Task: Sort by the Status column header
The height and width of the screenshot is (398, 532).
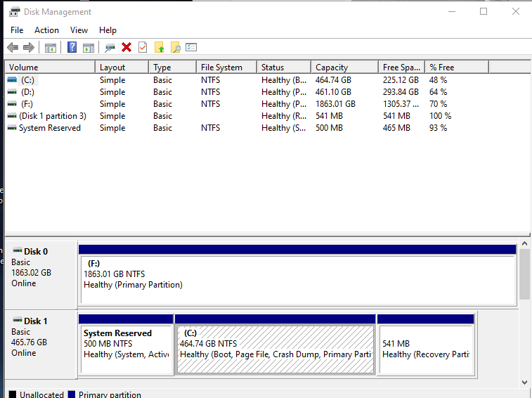Action: pos(284,68)
